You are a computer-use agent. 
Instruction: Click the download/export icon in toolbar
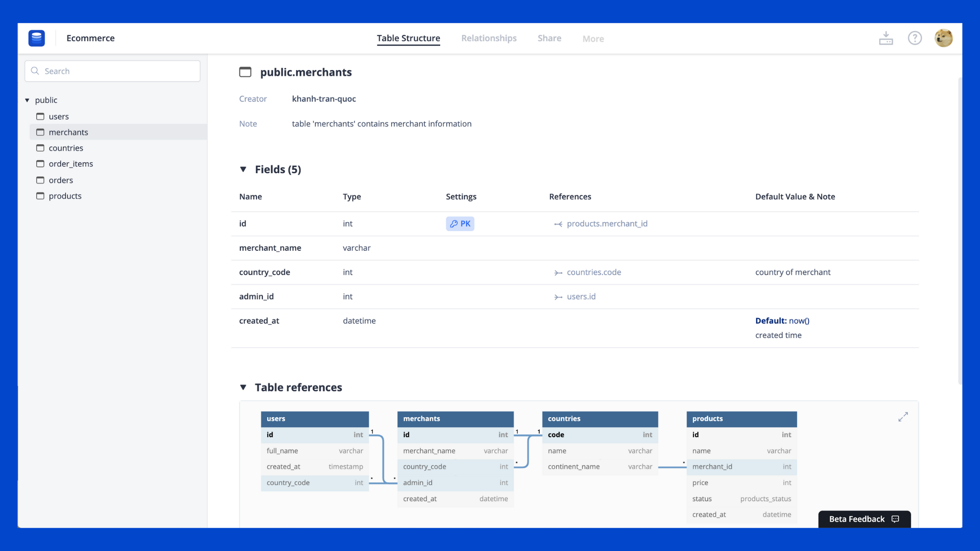pyautogui.click(x=886, y=38)
